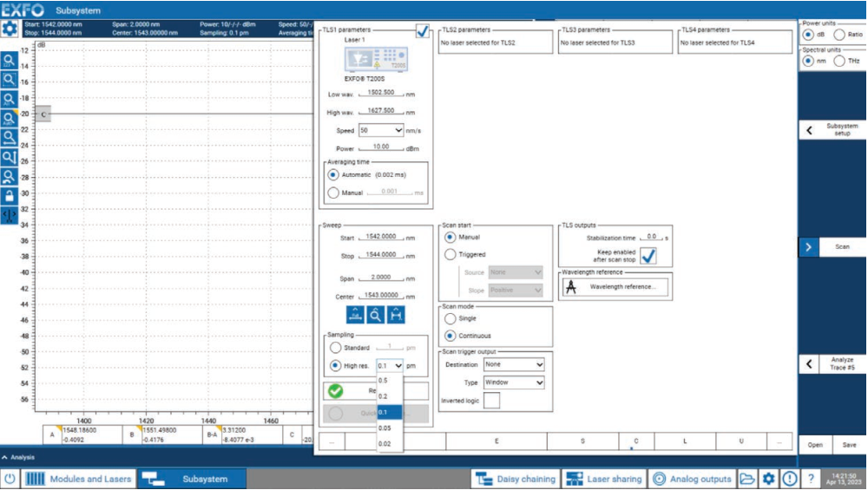This screenshot has height=490, width=868.
Task: Uncheck the TLS1 parameters checkbox
Action: click(x=423, y=32)
